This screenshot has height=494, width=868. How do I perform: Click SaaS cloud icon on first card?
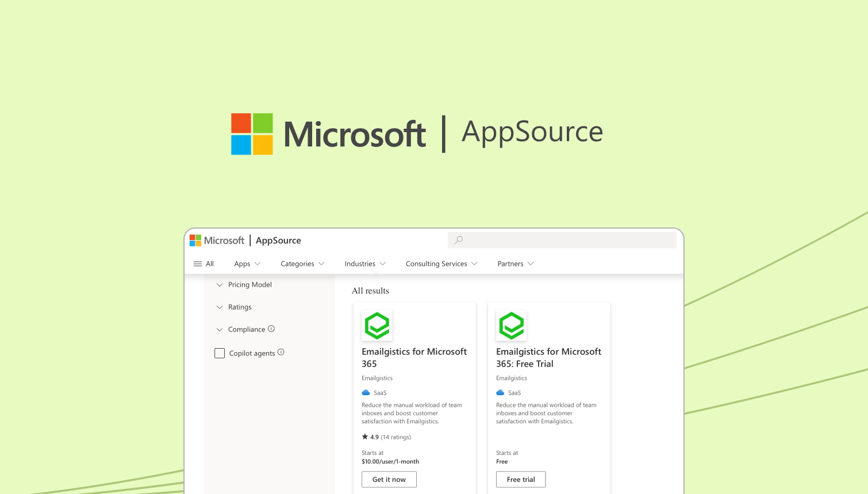(x=366, y=392)
